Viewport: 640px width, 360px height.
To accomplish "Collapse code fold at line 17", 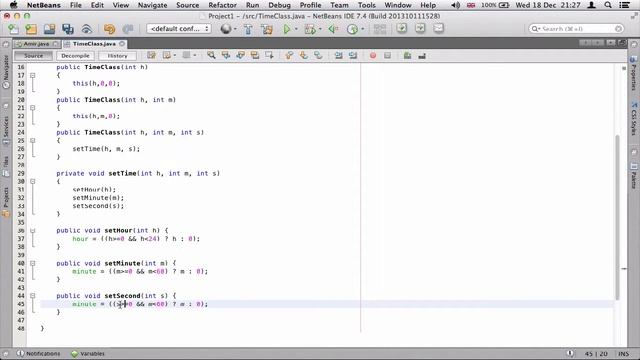I will 33,76.
